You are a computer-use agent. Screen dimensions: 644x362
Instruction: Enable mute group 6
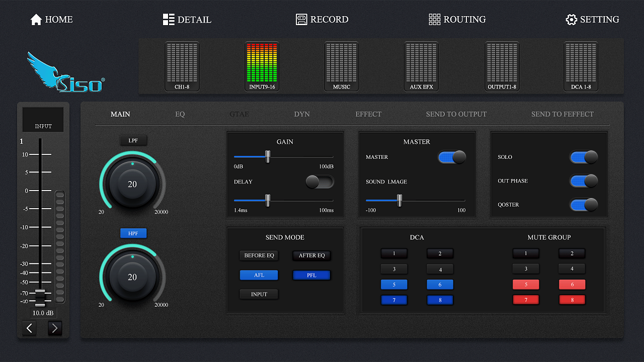click(x=572, y=285)
